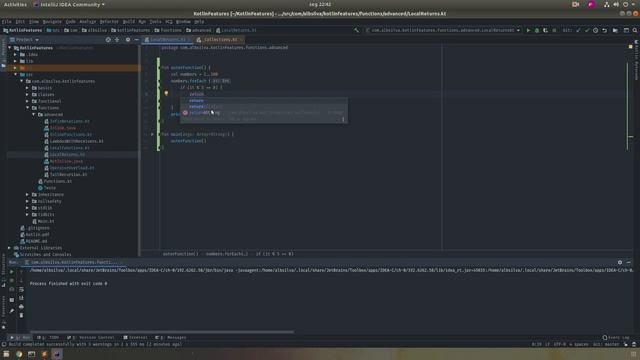Collapse the KotlinFeatures root node

[10, 48]
